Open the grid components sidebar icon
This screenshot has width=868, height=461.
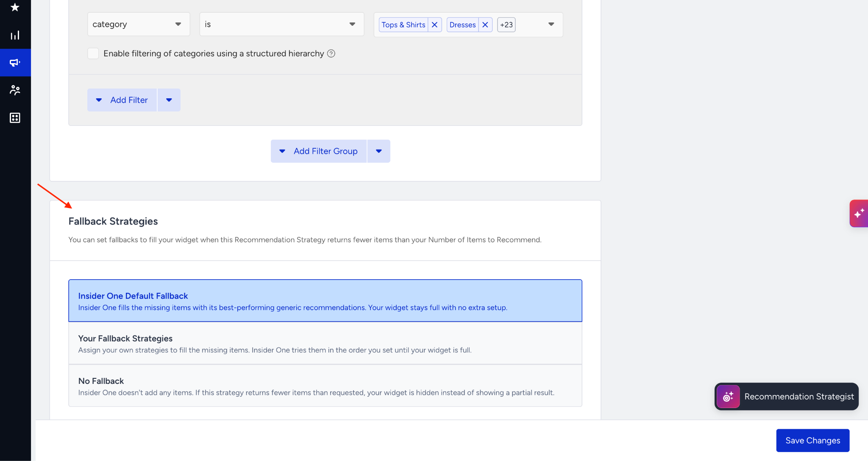pos(15,118)
